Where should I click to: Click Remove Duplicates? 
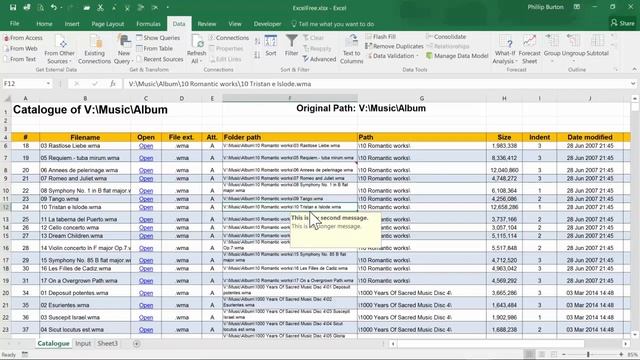[x=394, y=46]
